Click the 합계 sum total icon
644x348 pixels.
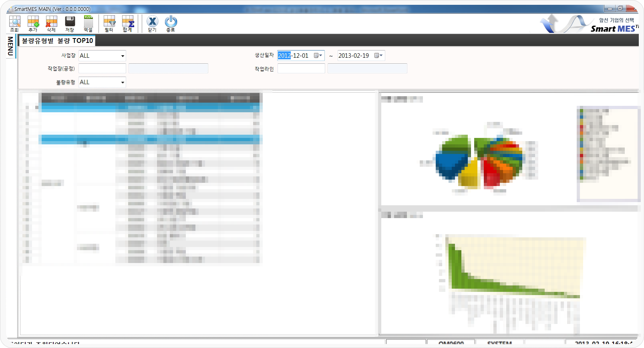pos(128,23)
